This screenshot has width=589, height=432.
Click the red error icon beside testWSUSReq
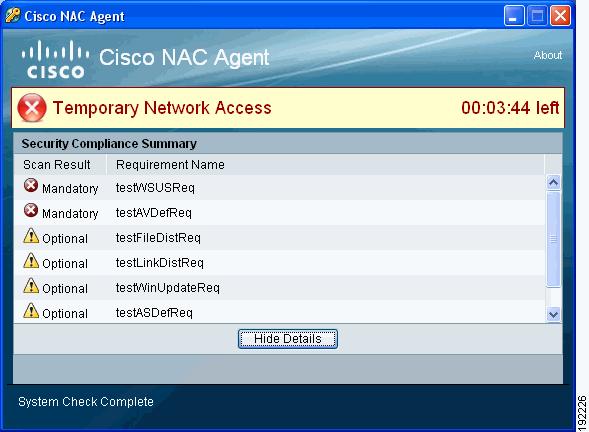(x=31, y=185)
